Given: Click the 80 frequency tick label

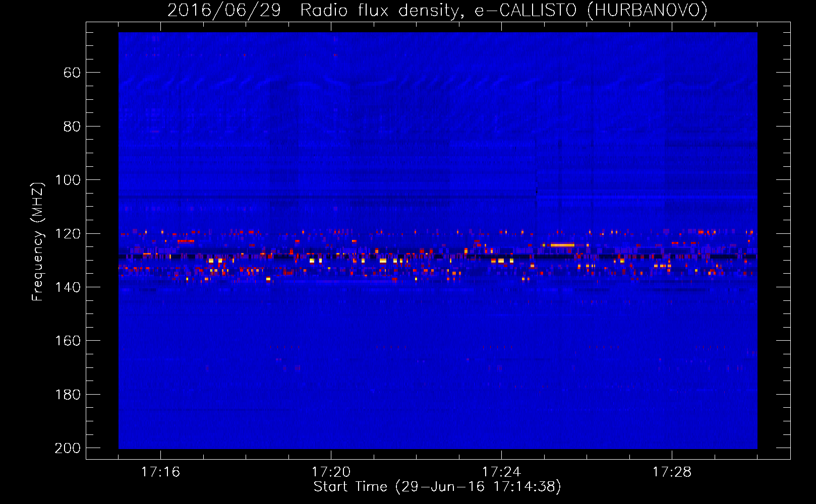Looking at the screenshot, I should (72, 127).
